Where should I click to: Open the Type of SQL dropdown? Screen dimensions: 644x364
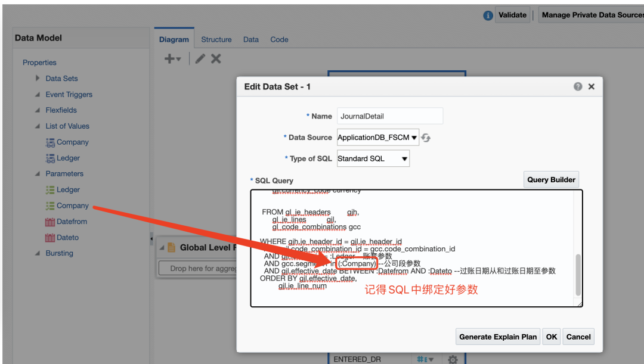pos(373,158)
